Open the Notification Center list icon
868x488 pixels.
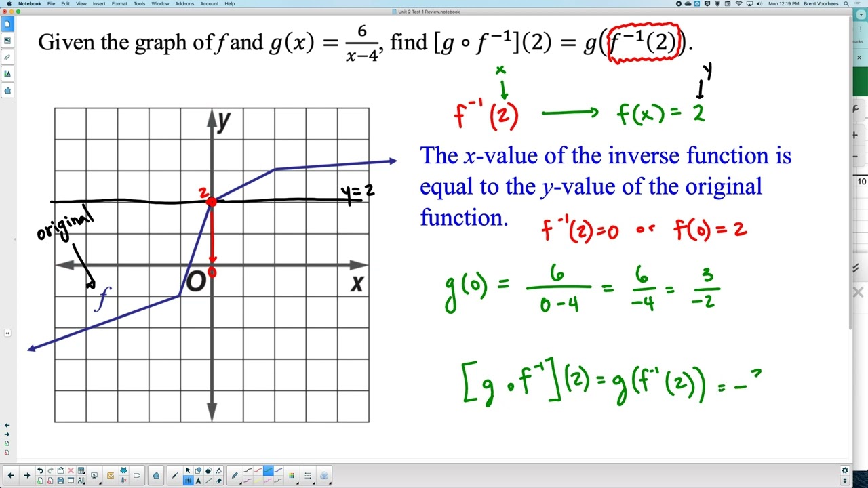pos(856,3)
